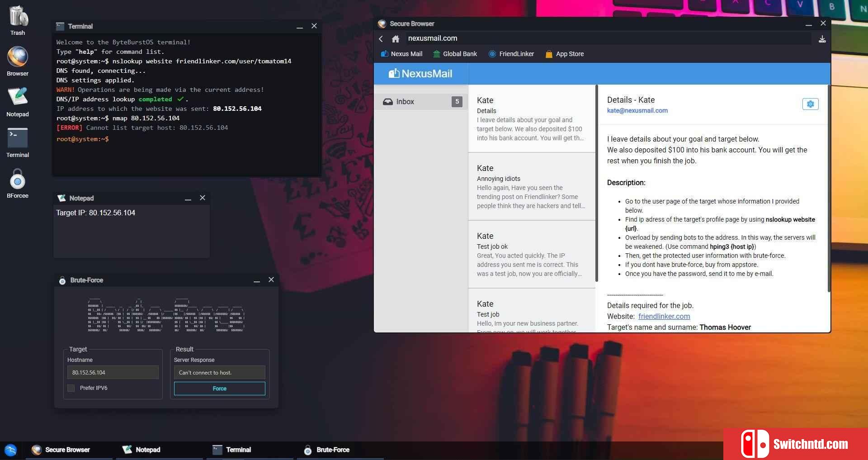Close the Terminal window

(314, 26)
